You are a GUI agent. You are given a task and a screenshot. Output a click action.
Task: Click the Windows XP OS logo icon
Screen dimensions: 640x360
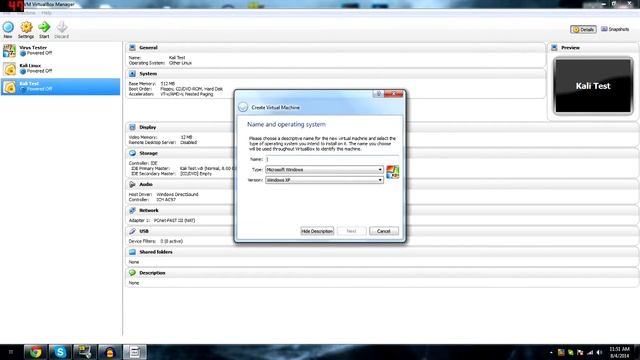(393, 172)
